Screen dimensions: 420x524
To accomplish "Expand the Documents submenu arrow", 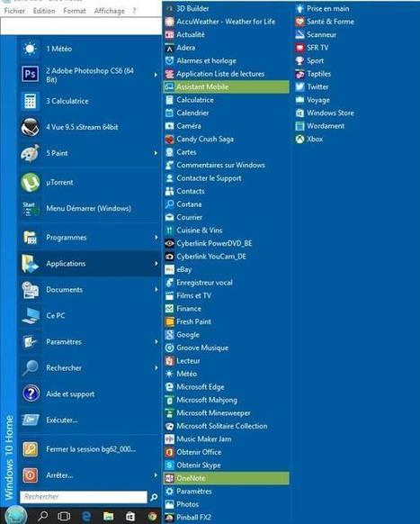I will pyautogui.click(x=156, y=289).
